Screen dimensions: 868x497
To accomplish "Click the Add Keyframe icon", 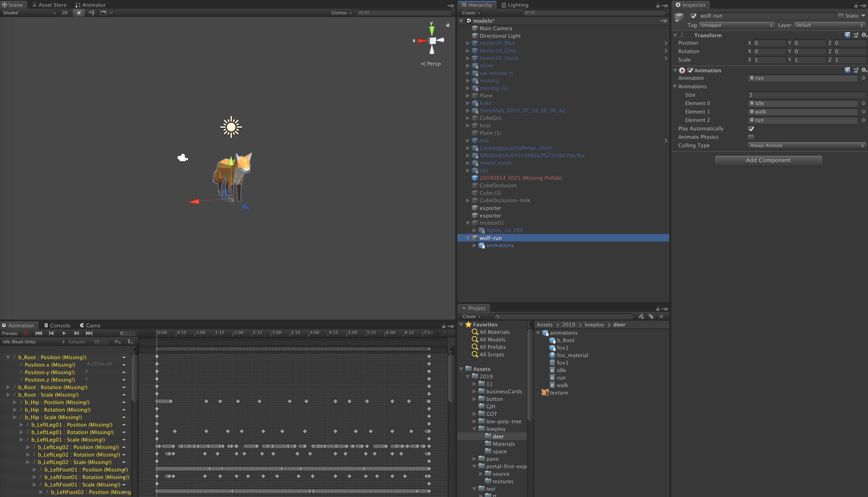I will [x=118, y=342].
